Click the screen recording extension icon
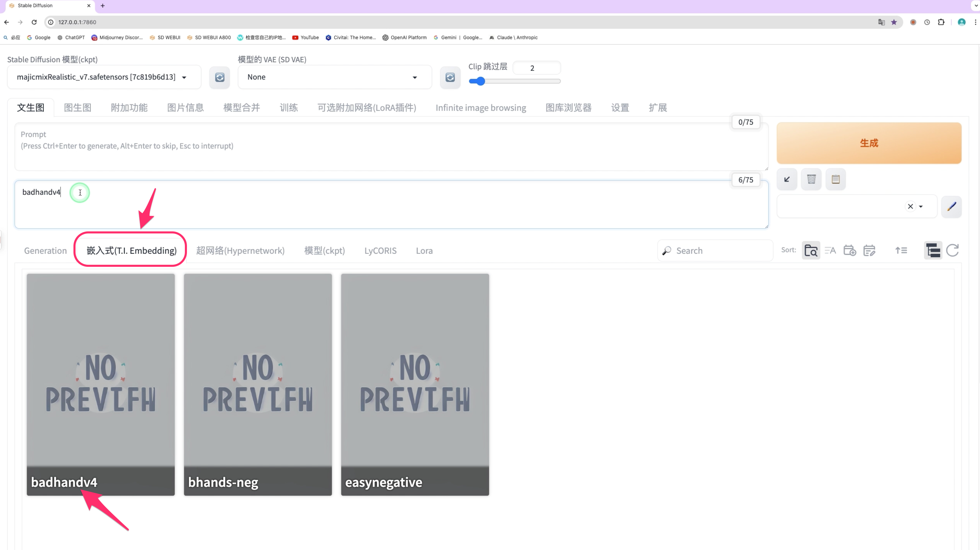Image resolution: width=980 pixels, height=550 pixels. (x=913, y=22)
